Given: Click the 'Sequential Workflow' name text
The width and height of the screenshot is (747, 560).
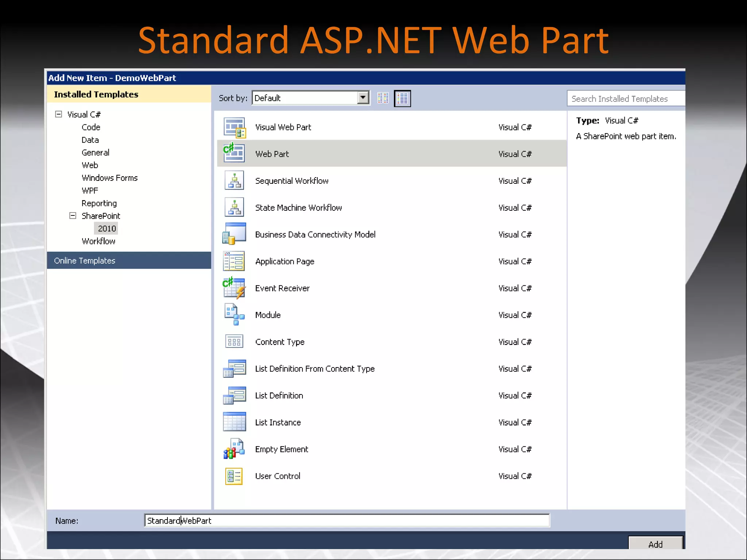Looking at the screenshot, I should pyautogui.click(x=292, y=181).
